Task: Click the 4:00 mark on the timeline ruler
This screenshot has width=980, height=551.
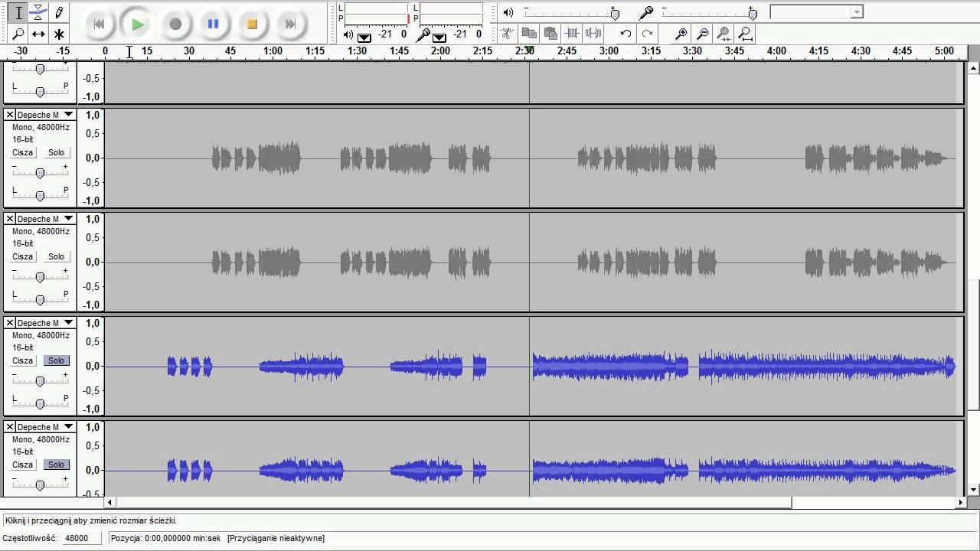Action: pyautogui.click(x=776, y=51)
